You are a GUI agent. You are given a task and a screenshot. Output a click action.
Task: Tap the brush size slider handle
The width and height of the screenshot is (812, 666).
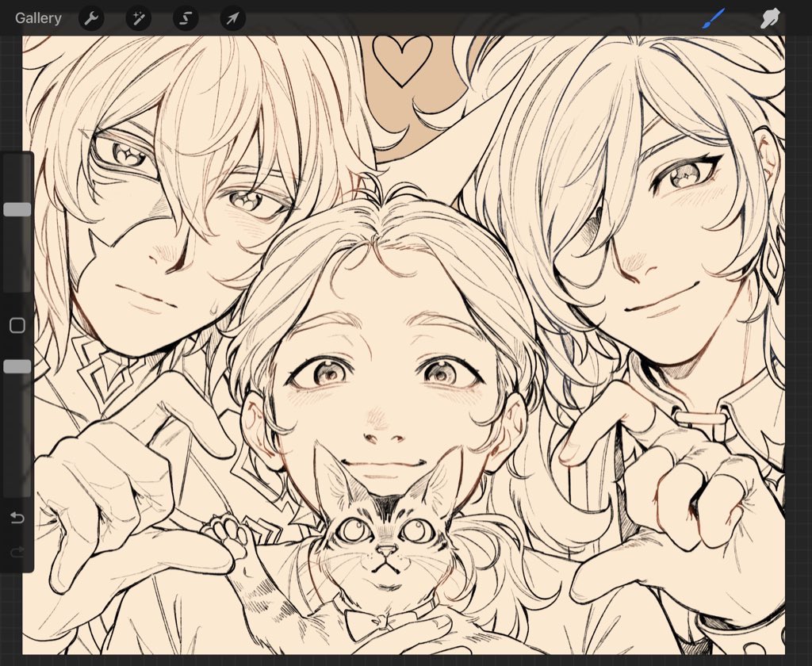coord(17,209)
